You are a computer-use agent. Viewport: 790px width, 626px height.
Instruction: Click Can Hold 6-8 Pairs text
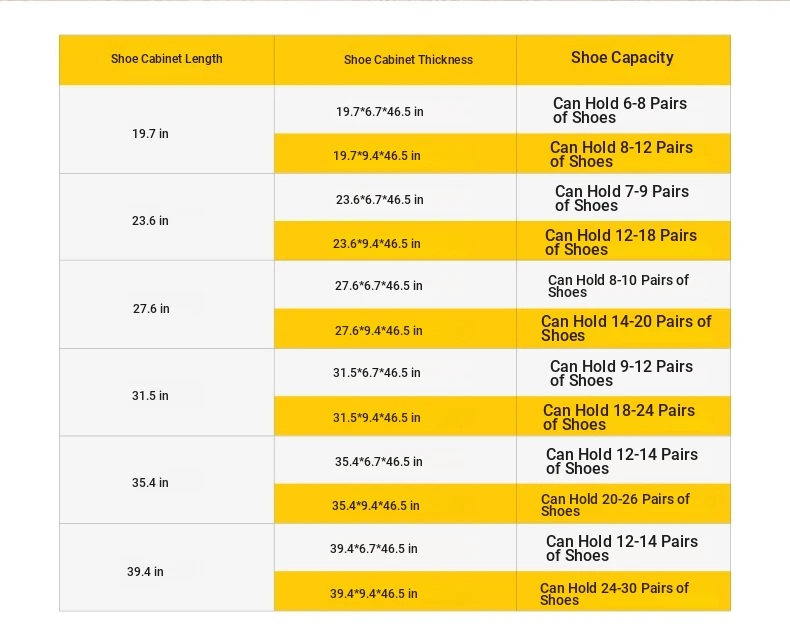(620, 103)
